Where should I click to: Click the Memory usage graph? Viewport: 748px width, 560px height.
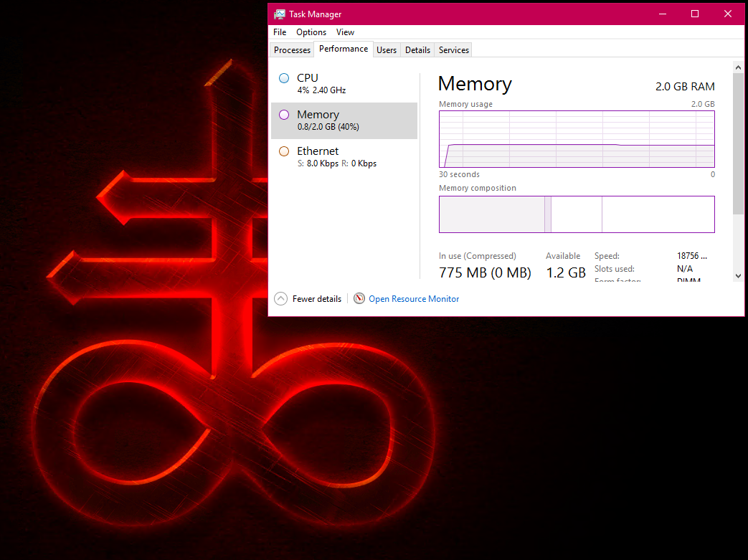pos(577,139)
